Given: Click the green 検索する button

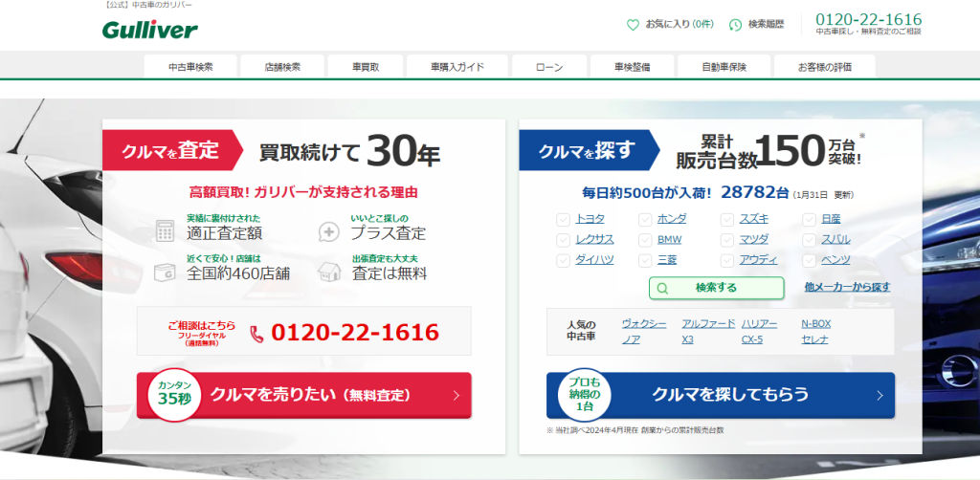Looking at the screenshot, I should [x=716, y=289].
